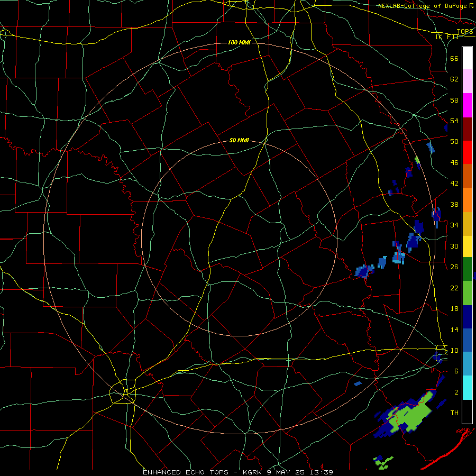Image resolution: width=476 pixels, height=476 pixels.
Task: Click the magenta legend swatch
Action: (x=467, y=105)
